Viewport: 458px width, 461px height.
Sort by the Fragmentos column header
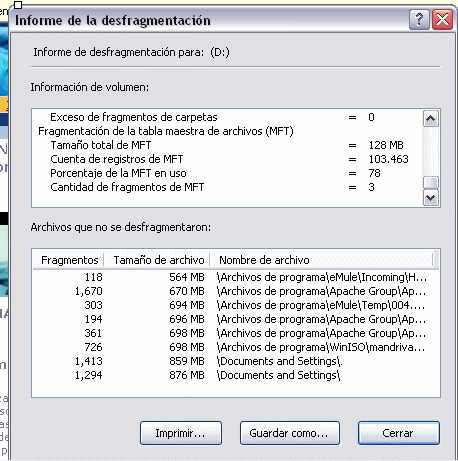coord(69,260)
